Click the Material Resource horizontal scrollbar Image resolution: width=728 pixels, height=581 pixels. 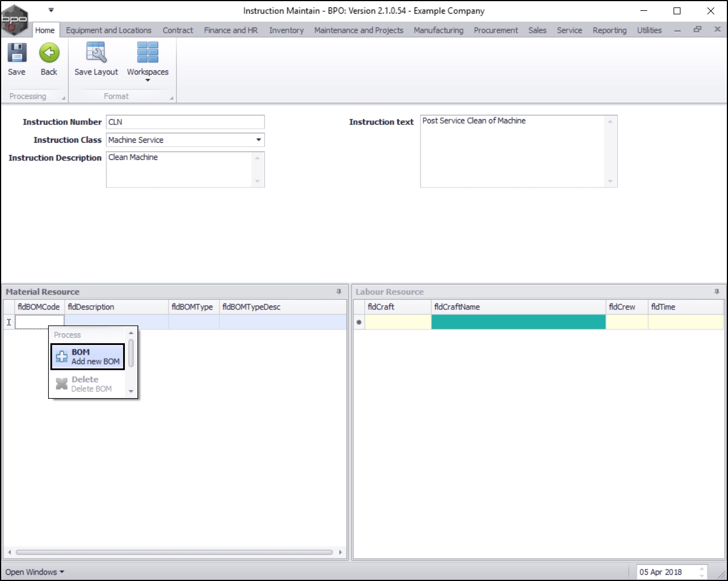[174, 552]
